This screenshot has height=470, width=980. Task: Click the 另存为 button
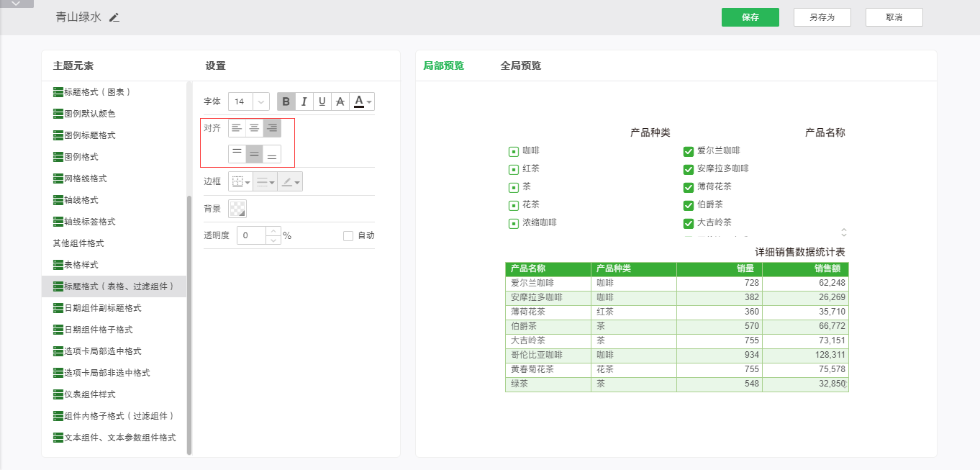tap(822, 17)
